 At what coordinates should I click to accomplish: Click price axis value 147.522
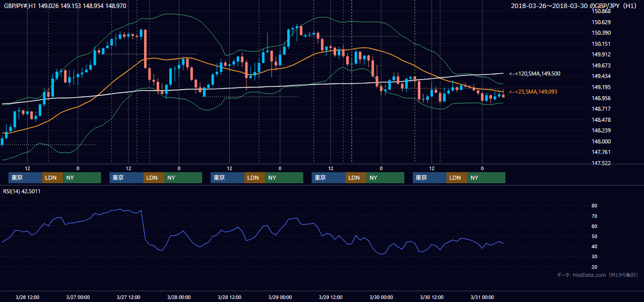point(602,164)
